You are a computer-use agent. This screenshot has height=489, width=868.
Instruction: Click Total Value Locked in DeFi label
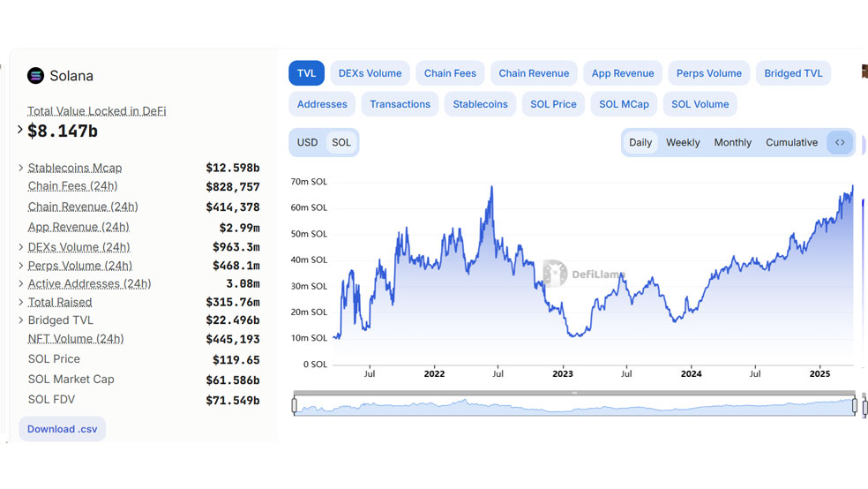coord(97,110)
